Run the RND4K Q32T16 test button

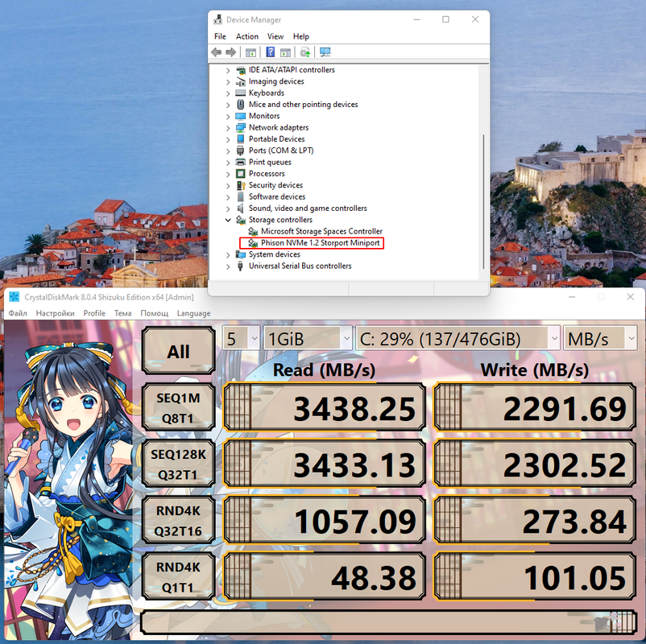[178, 521]
